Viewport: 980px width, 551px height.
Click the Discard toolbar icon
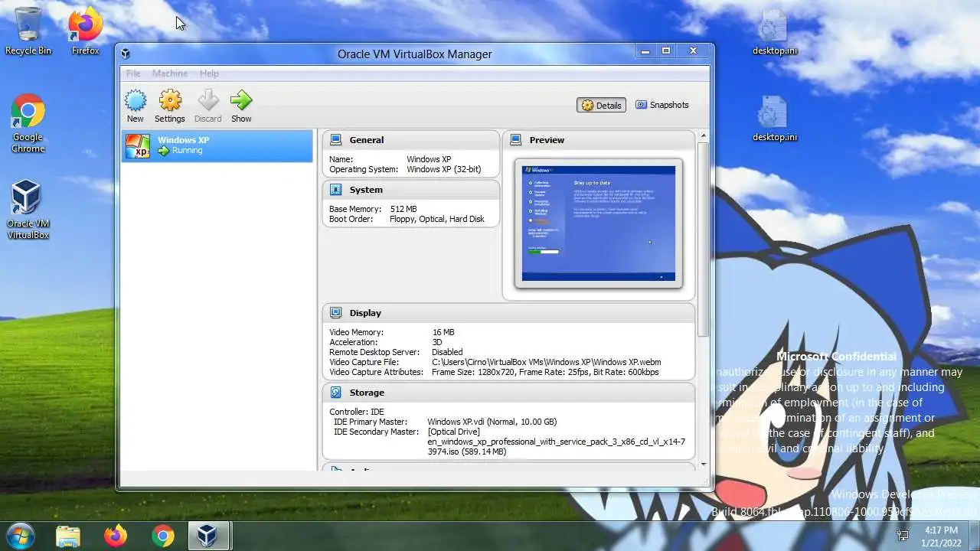[207, 100]
